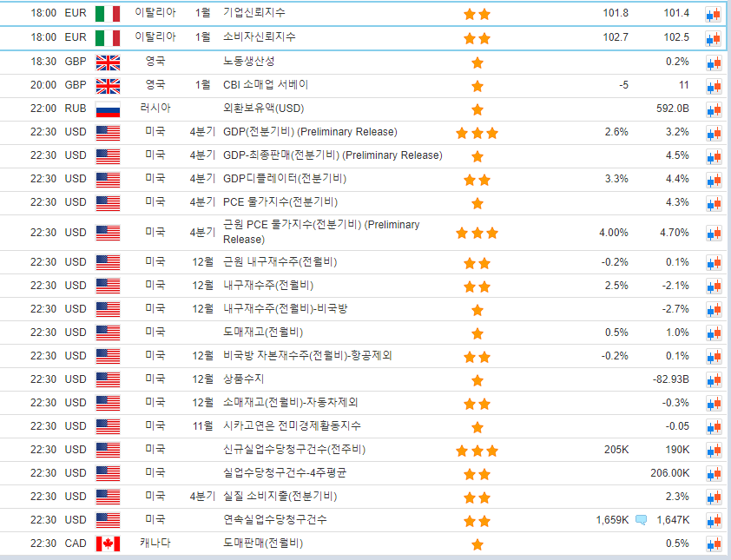731x560 pixels.
Task: Click the Russia flag icon
Action: [x=108, y=109]
